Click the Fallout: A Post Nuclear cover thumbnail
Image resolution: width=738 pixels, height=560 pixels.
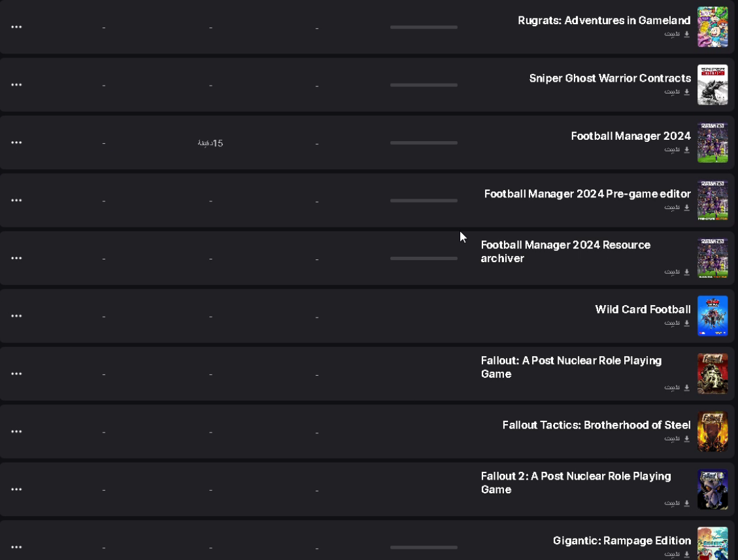pyautogui.click(x=713, y=374)
